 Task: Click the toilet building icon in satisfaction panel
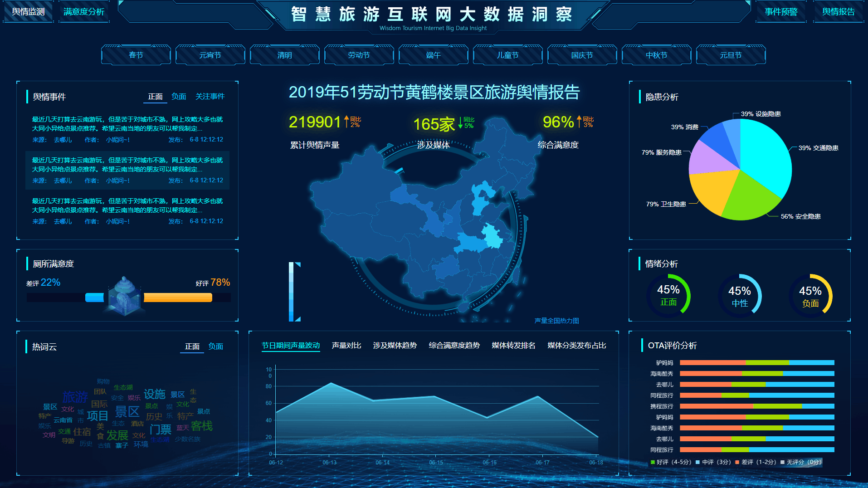(x=124, y=296)
